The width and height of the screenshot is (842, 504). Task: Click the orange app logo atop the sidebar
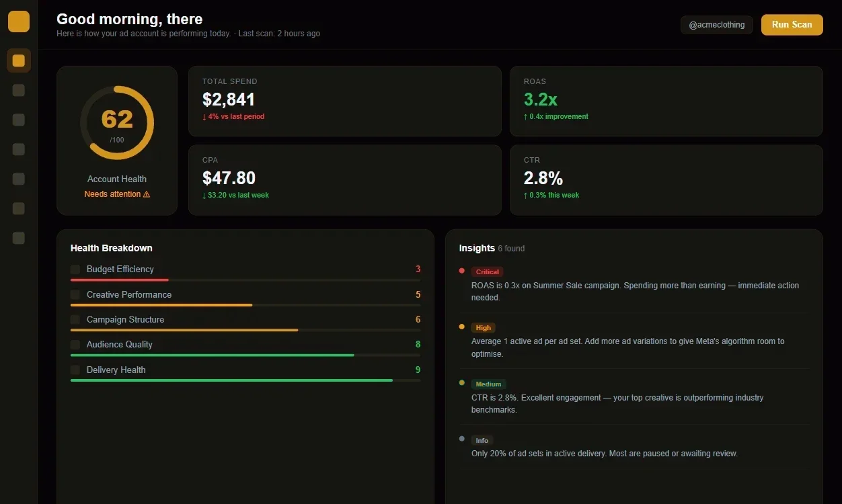point(18,21)
